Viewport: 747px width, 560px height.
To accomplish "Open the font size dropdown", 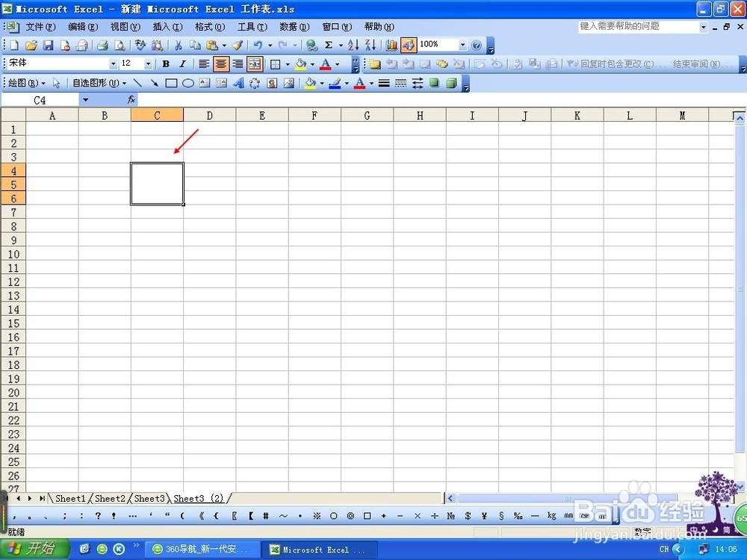I will [148, 63].
